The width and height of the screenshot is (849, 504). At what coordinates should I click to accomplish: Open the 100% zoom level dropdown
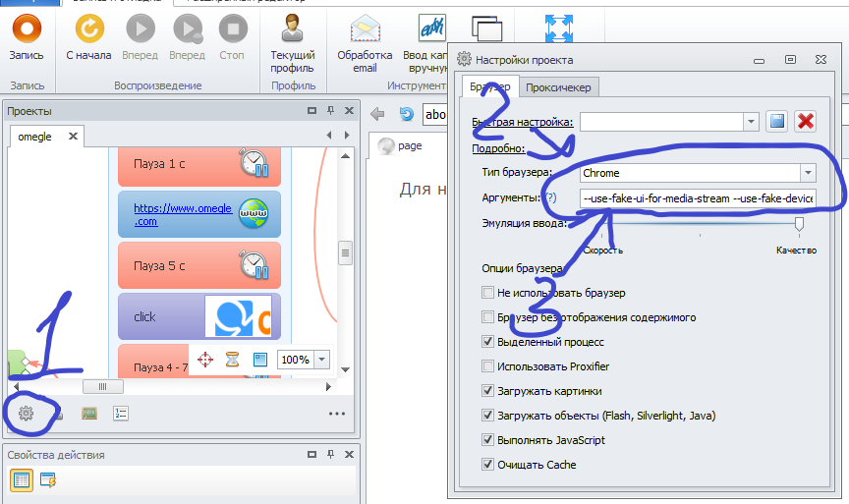tap(323, 360)
